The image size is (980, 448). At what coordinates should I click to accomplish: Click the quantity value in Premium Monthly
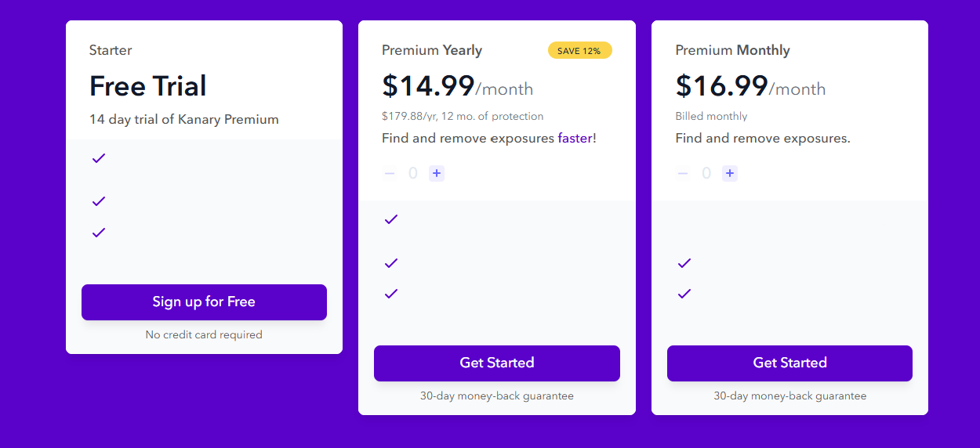coord(706,173)
